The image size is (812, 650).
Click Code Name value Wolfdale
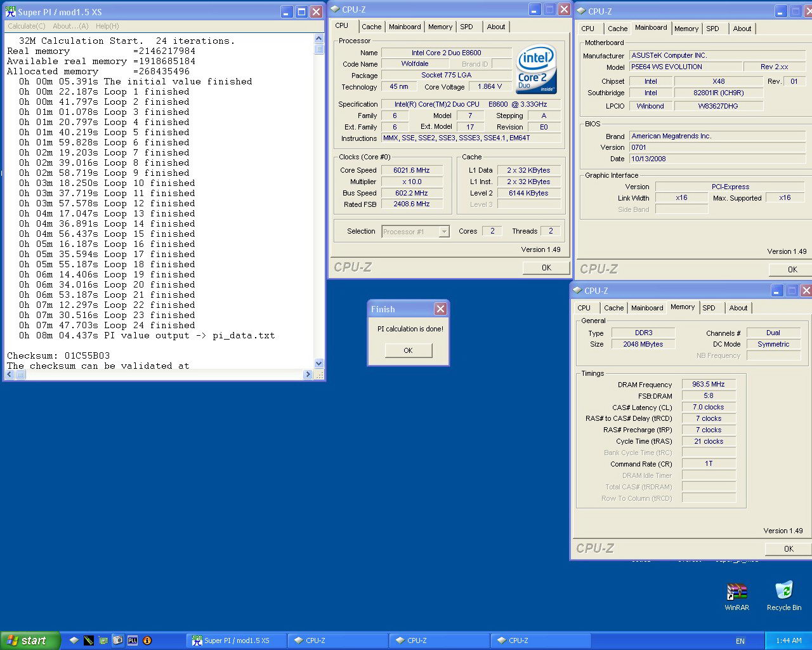pyautogui.click(x=415, y=64)
